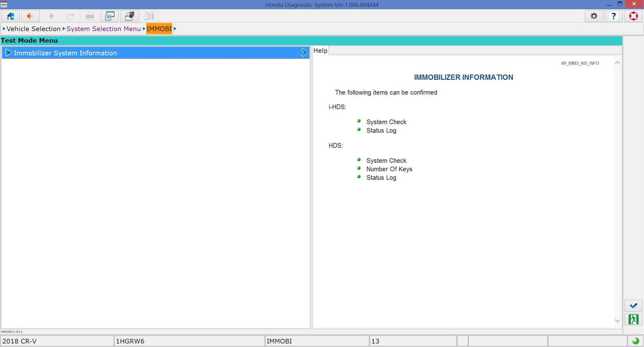The image size is (644, 347).
Task: Expand Immobilizer System Information chevron
Action: 304,53
